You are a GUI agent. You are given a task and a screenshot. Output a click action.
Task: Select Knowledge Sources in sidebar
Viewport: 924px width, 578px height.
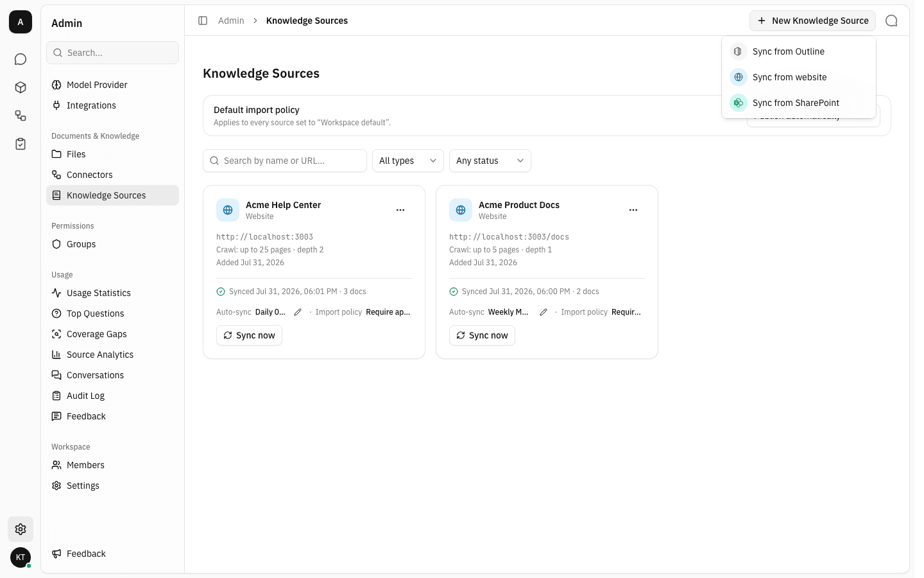tap(112, 195)
